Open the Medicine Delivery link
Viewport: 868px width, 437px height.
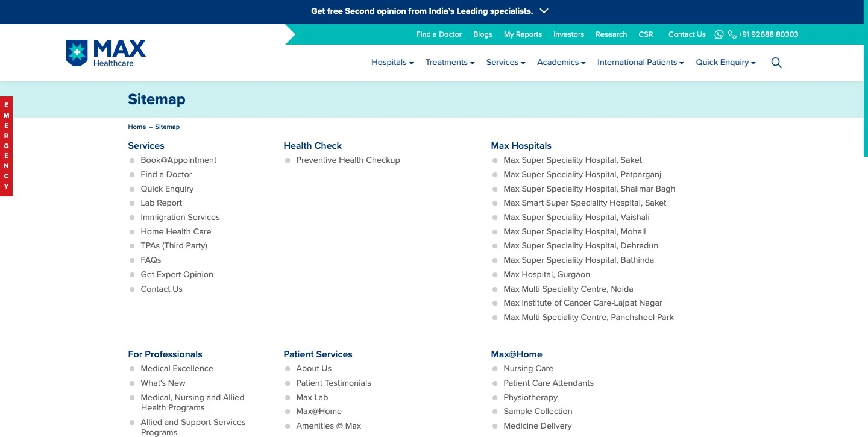pyautogui.click(x=538, y=426)
